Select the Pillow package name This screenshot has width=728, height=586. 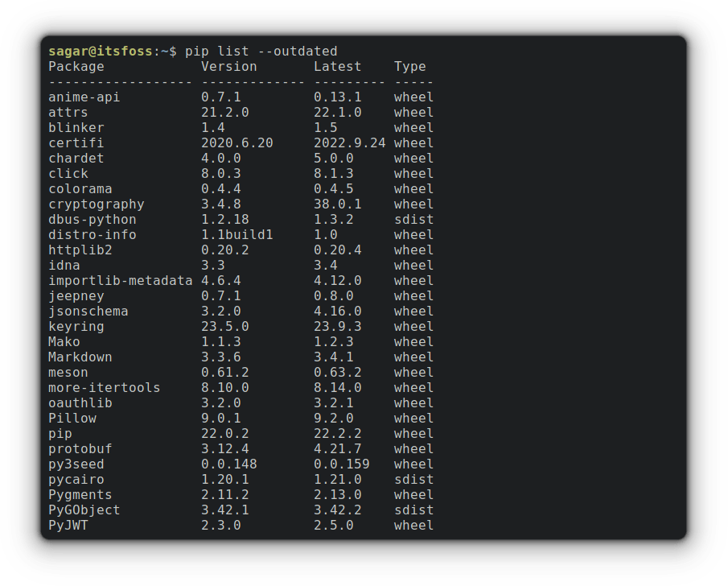72,419
